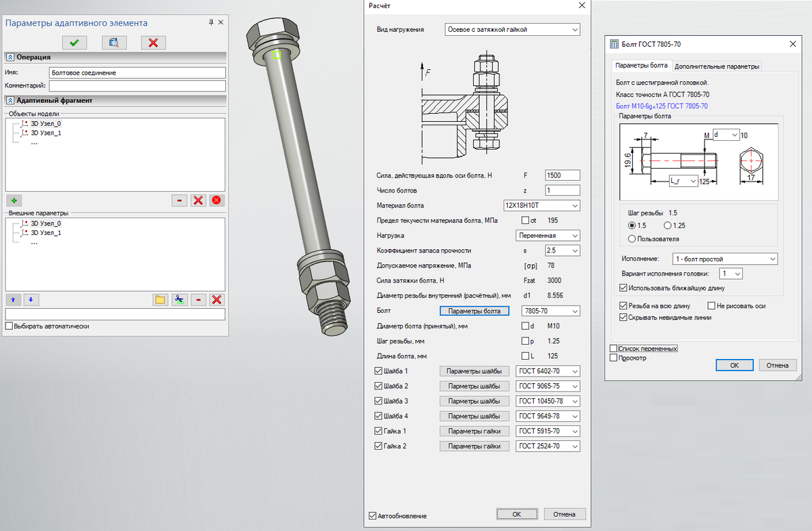Select thread pitch 1.5 radio button
Screen dimensions: 812x531
tap(633, 225)
